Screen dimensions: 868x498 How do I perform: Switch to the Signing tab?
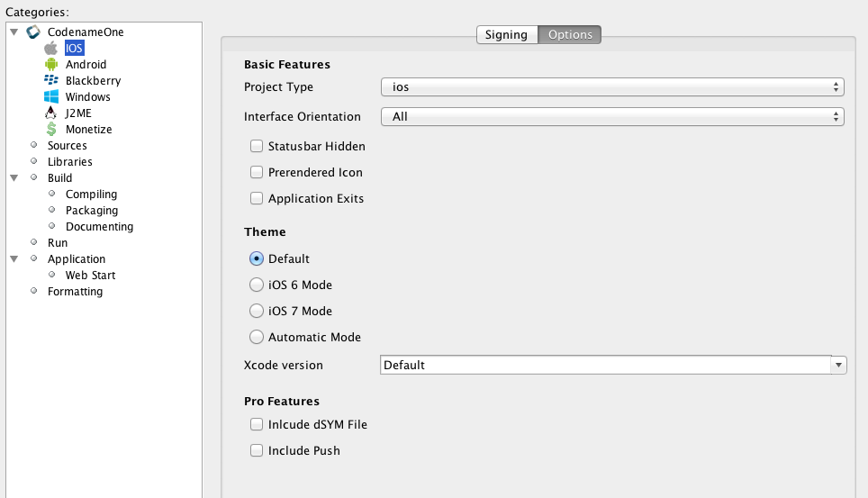(x=506, y=34)
